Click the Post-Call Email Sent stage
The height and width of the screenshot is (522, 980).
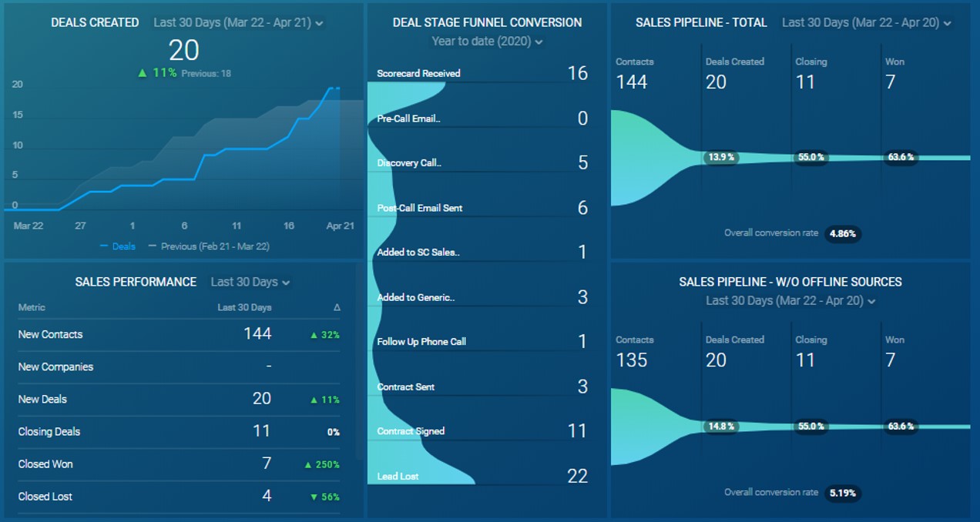(420, 208)
